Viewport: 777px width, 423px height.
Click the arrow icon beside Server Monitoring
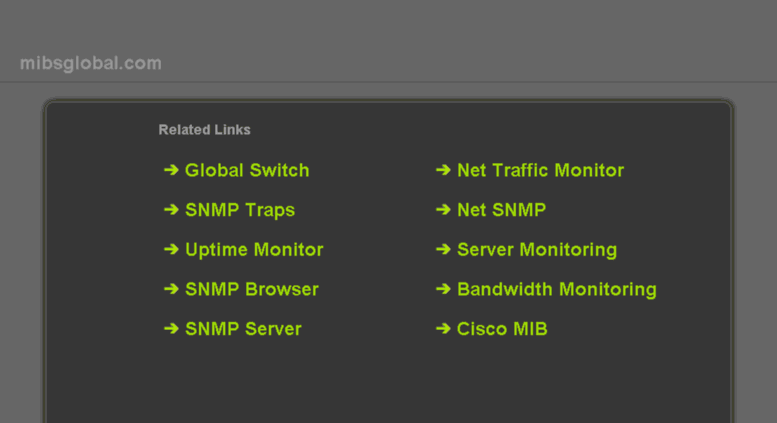[444, 250]
